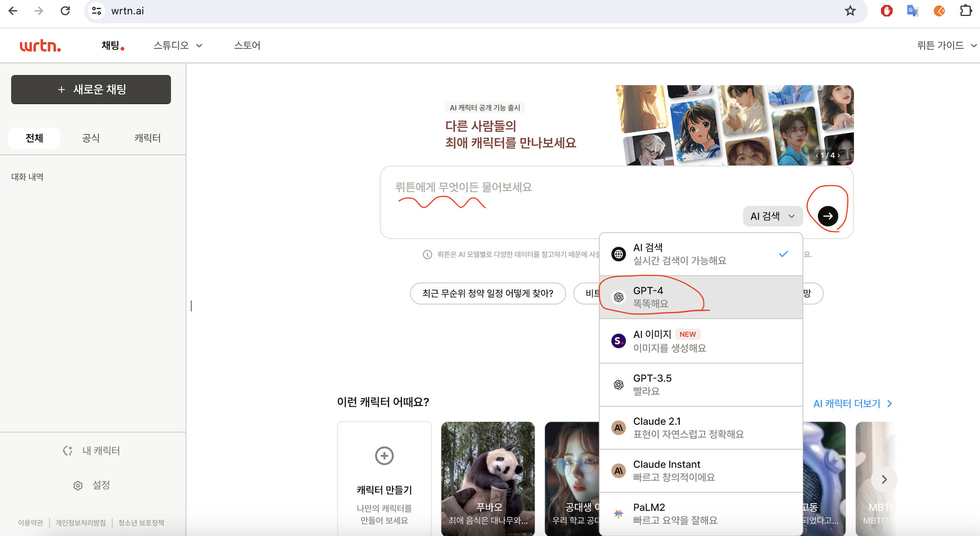980x536 pixels.
Task: Click the wrtn logo
Action: [40, 46]
